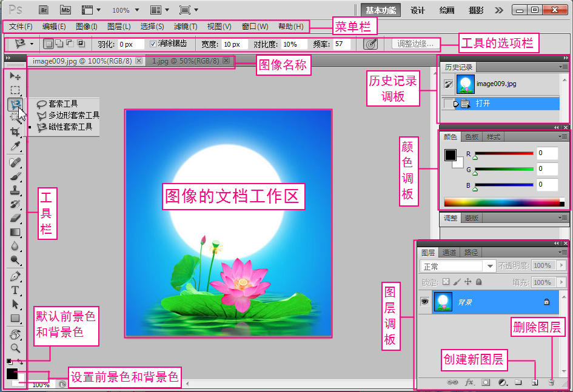This screenshot has width=573, height=392.
Task: Select the Crop tool
Action: 15,131
